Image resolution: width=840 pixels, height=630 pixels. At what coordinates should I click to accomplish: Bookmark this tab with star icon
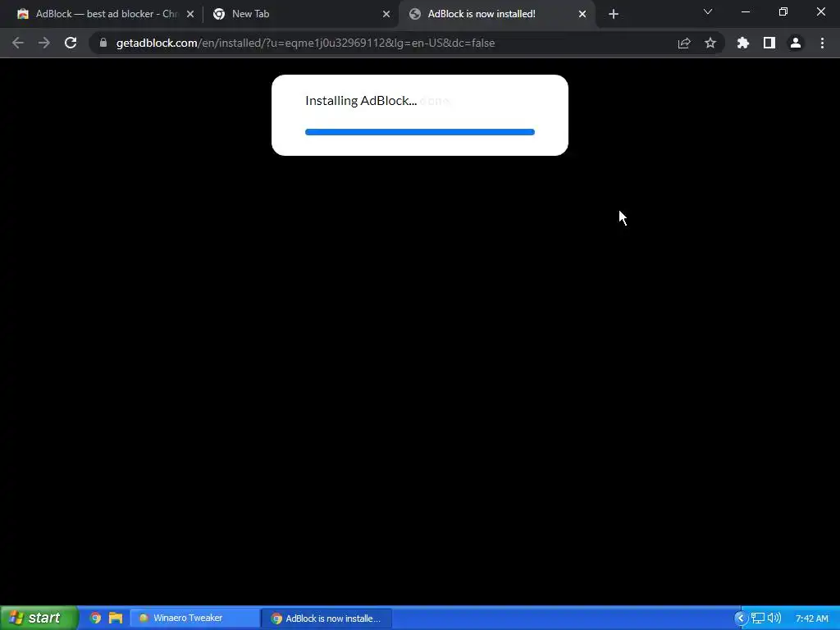(710, 43)
